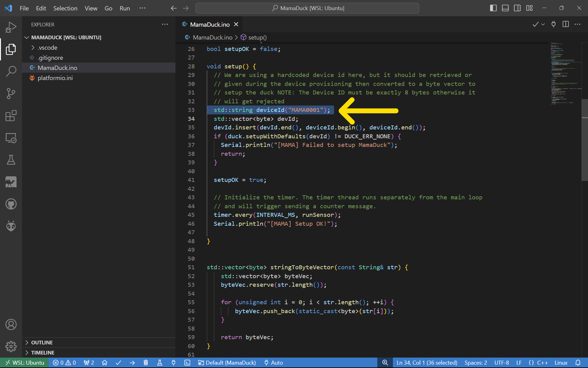This screenshot has width=588, height=368.
Task: Click Serial Monitor plug in status bar
Action: [x=173, y=363]
